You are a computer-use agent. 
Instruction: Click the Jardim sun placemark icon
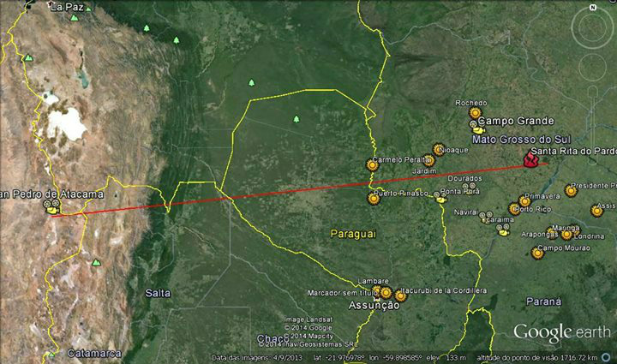tap(429, 160)
